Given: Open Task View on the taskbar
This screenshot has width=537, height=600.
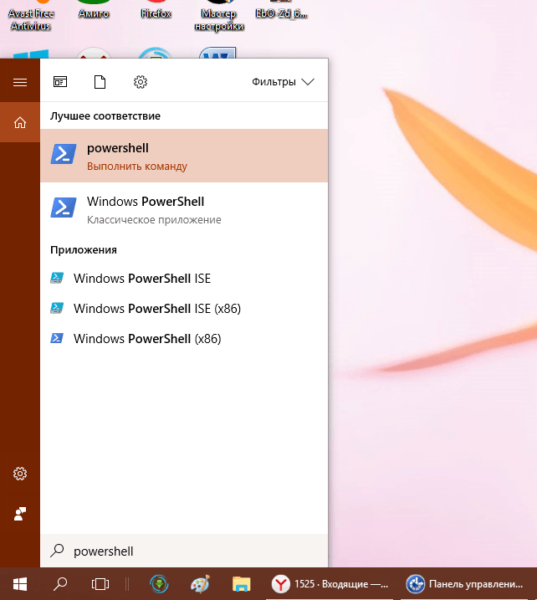Looking at the screenshot, I should click(x=100, y=584).
